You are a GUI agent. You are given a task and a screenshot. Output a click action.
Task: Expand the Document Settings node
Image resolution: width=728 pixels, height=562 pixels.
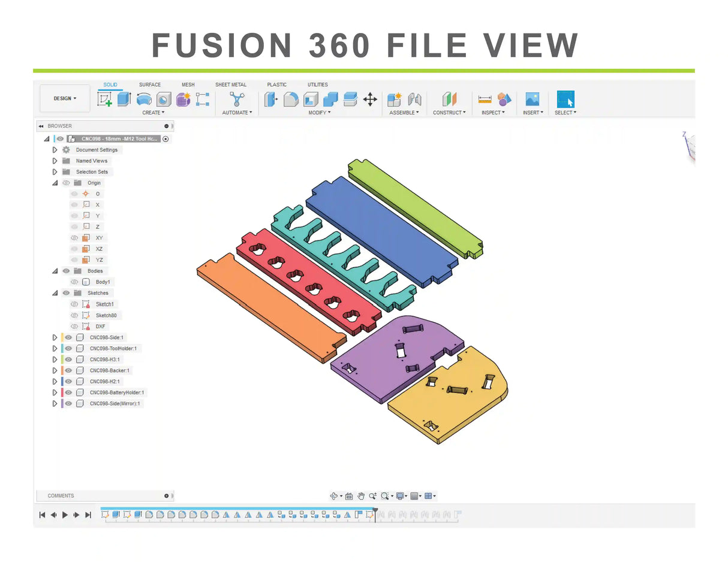[55, 150]
